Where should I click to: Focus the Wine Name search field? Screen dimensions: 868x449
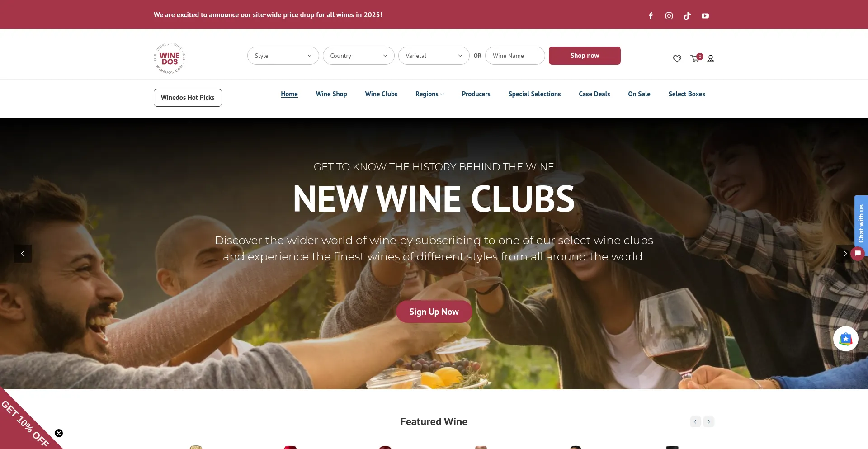pyautogui.click(x=515, y=56)
